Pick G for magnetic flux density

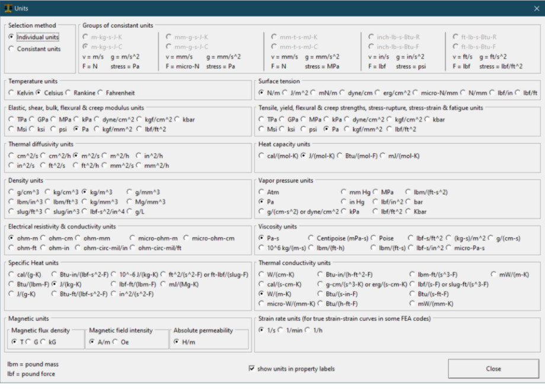coord(28,342)
